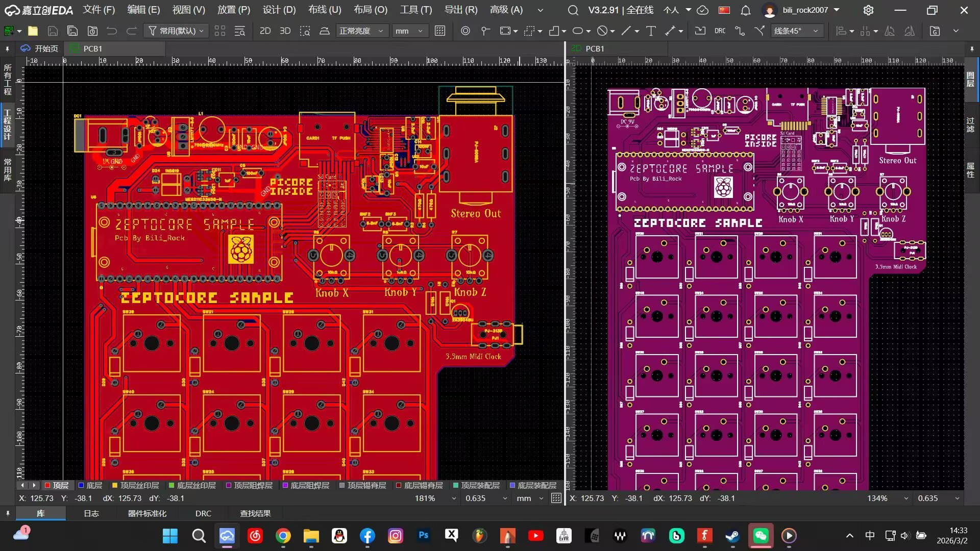Open the mm units dropdown in toolbar
This screenshot has width=980, height=551.
click(410, 31)
